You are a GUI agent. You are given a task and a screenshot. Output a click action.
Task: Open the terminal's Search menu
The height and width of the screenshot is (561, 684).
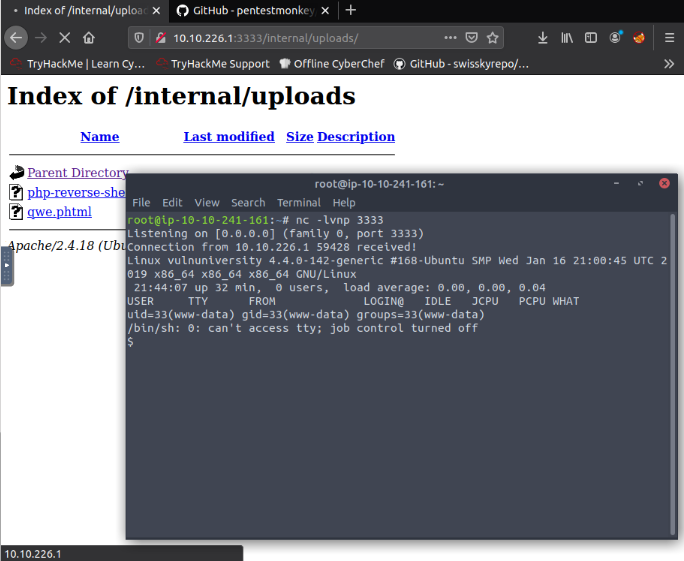[x=248, y=202]
